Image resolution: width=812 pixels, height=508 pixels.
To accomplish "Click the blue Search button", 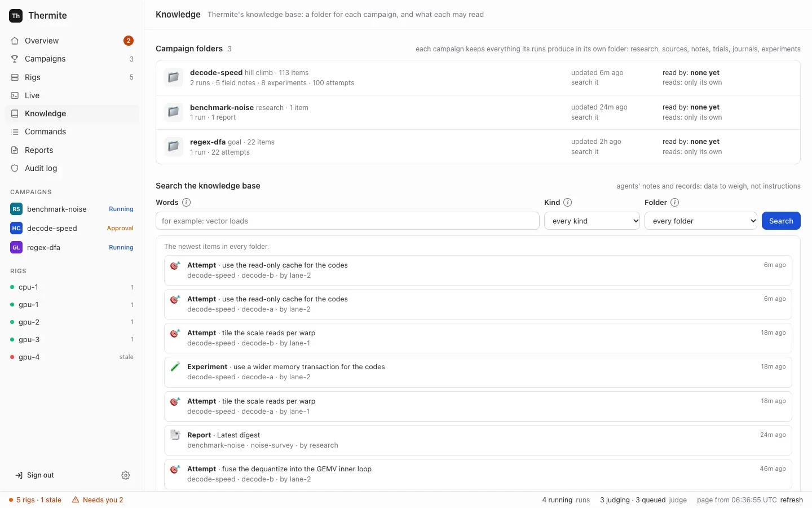I will (781, 221).
